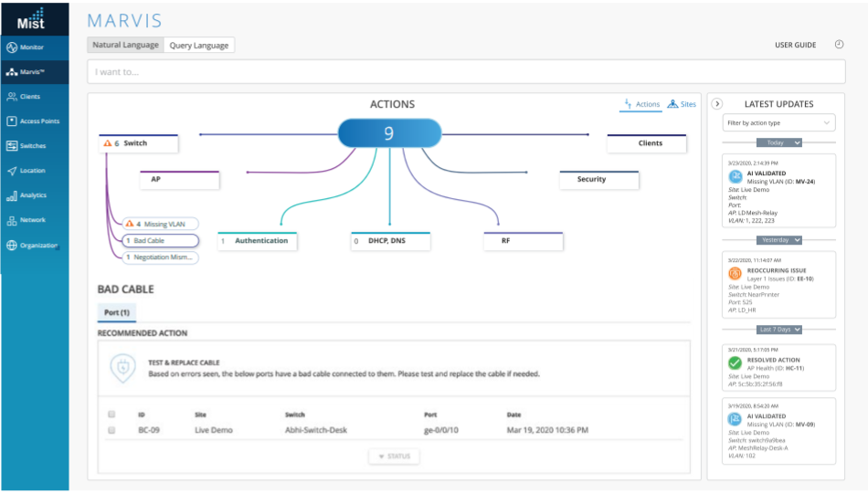Select the Switch actions category
The image size is (868, 493).
click(139, 143)
